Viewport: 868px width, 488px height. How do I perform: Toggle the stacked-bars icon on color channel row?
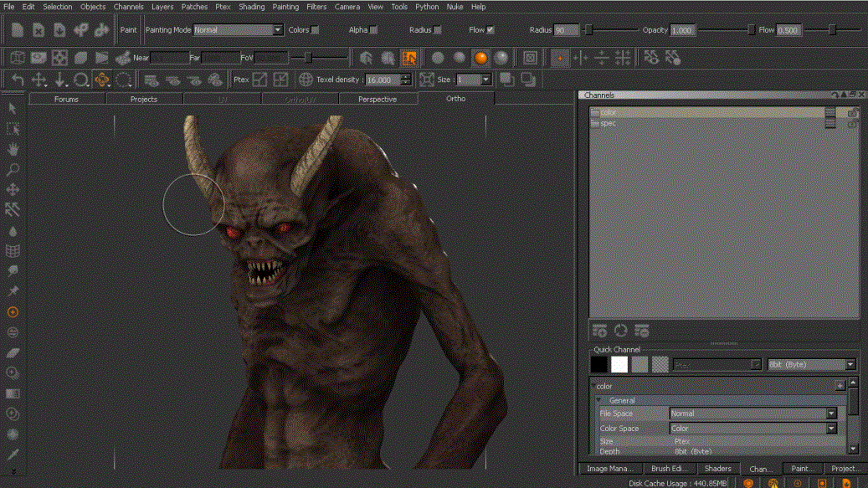(x=829, y=112)
